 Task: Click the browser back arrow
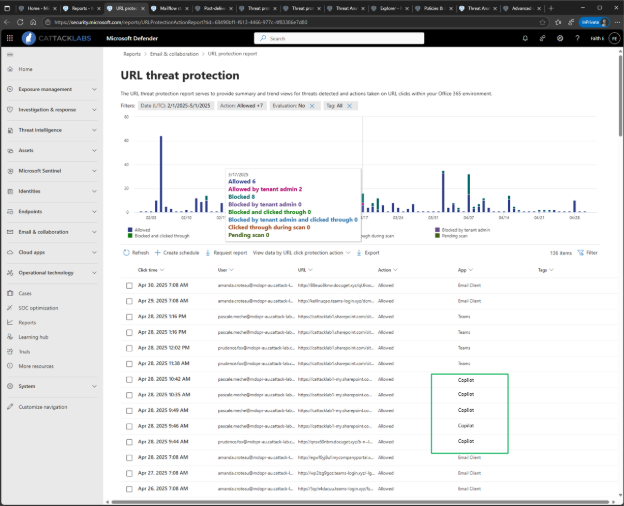click(x=7, y=22)
